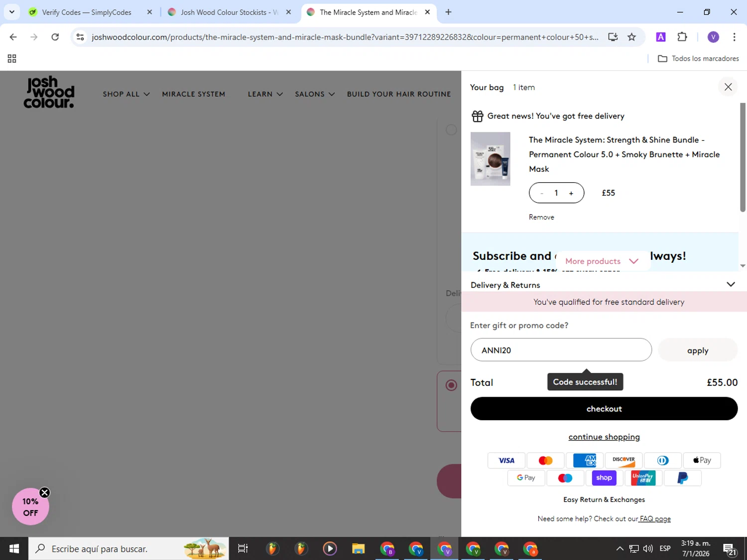747x560 pixels.
Task: Open BUILD YOUR HAIR ROUTINE menu item
Action: coord(399,94)
